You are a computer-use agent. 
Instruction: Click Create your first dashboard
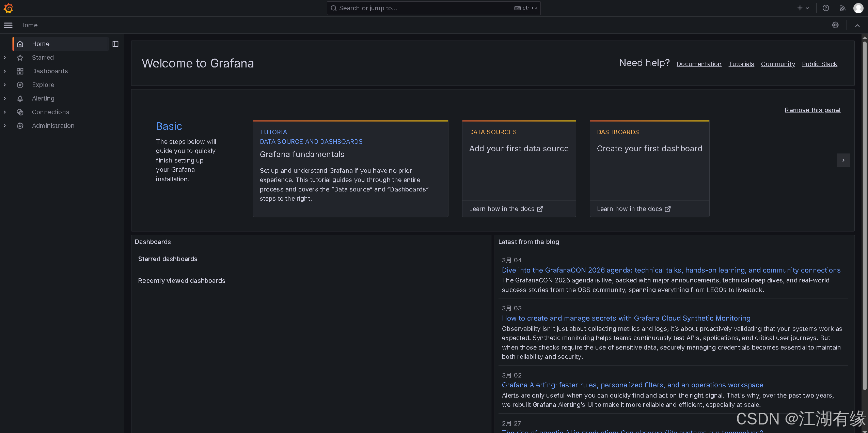[x=649, y=149]
